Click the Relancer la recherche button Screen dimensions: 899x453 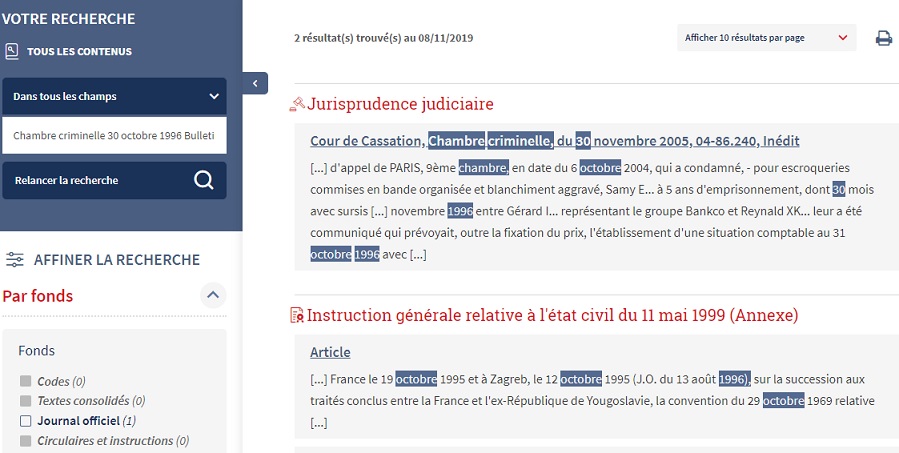(114, 180)
